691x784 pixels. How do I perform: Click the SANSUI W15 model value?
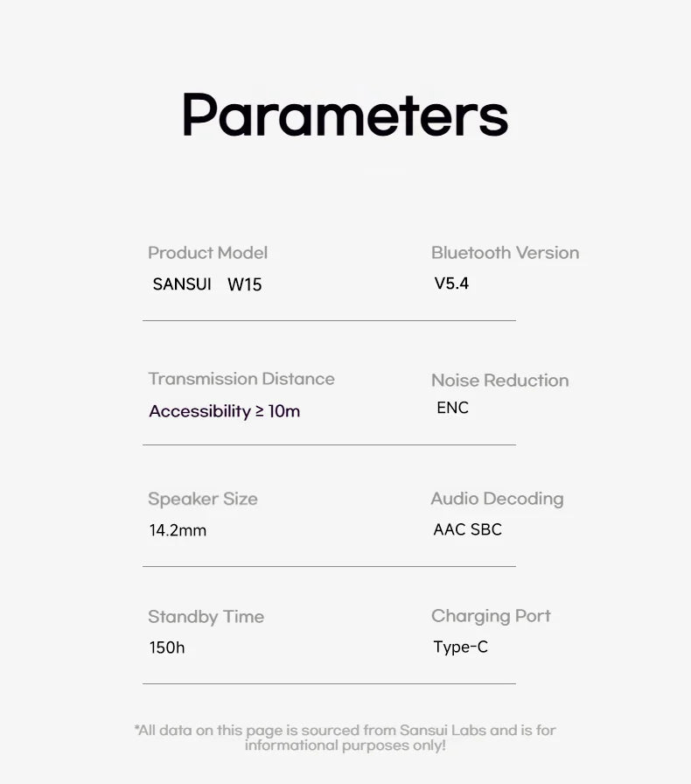pyautogui.click(x=207, y=284)
